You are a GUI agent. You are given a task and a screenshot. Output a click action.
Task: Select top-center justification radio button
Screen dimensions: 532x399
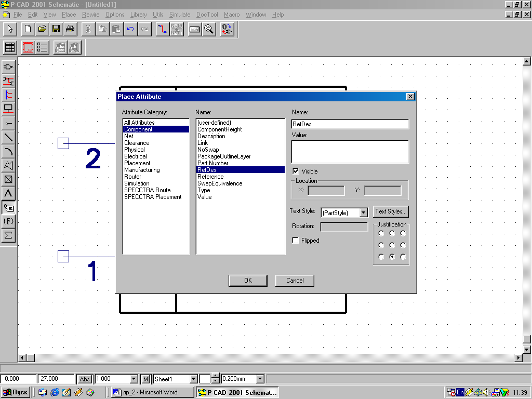coord(392,233)
